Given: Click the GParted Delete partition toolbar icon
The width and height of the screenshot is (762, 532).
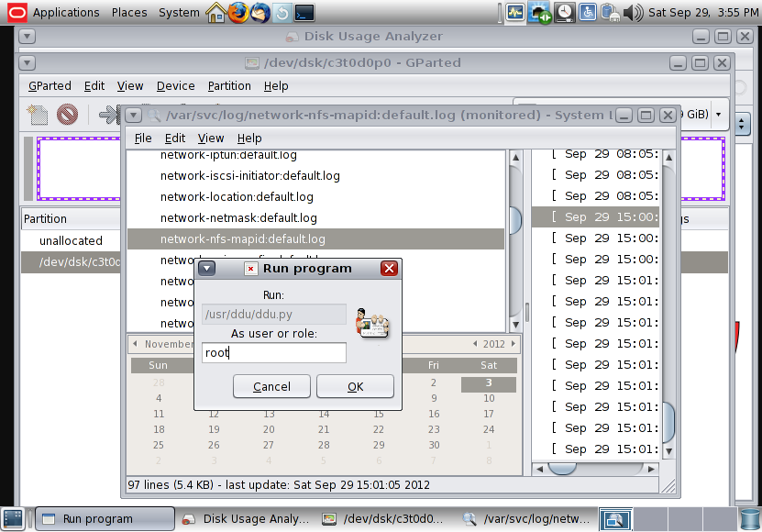Looking at the screenshot, I should tap(67, 115).
